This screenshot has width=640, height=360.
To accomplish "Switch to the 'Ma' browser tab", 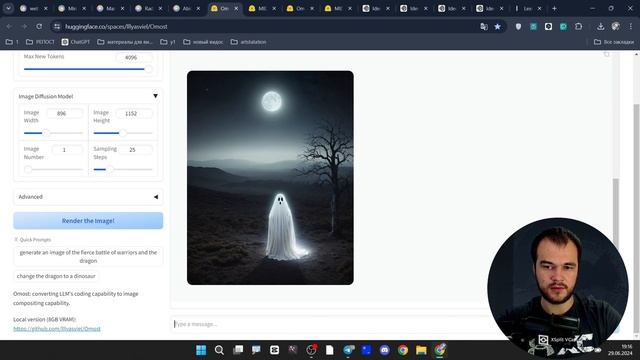I will (110, 8).
